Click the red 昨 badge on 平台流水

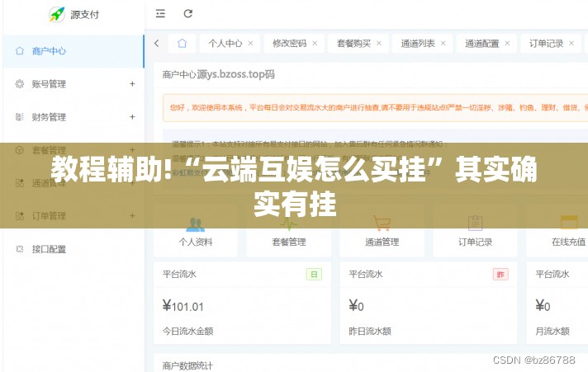pyautogui.click(x=500, y=274)
